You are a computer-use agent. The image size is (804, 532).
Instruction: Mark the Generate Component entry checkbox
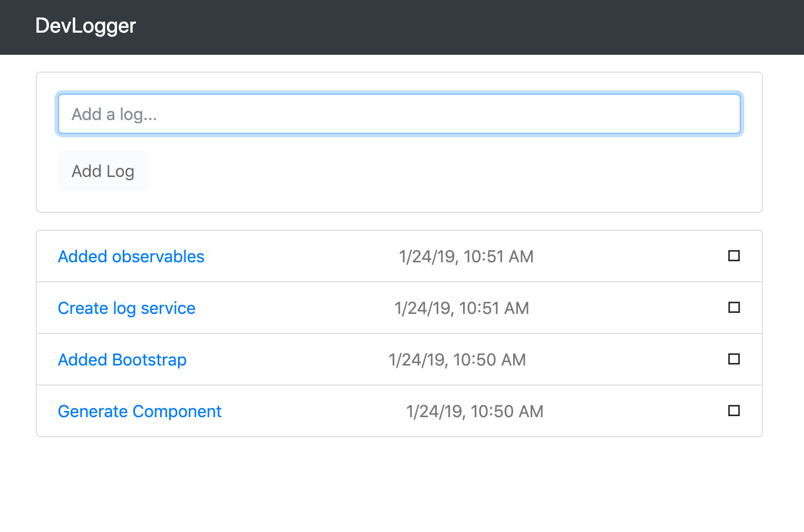pyautogui.click(x=734, y=411)
